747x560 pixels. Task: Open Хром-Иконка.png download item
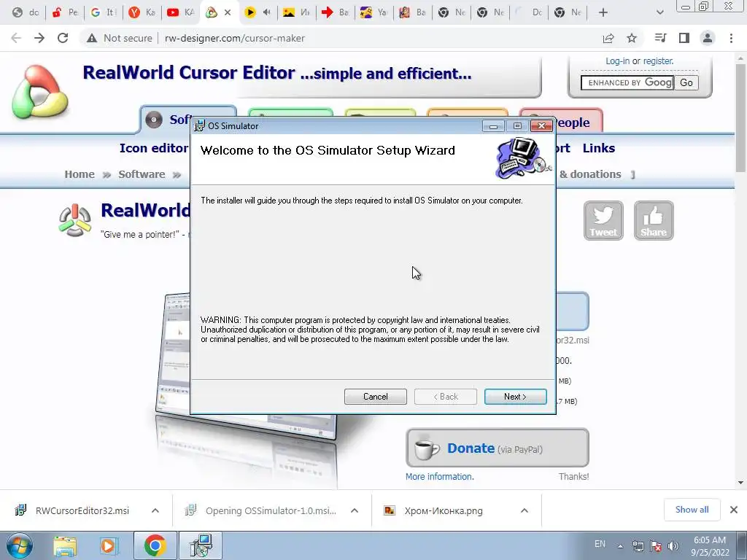(434, 510)
